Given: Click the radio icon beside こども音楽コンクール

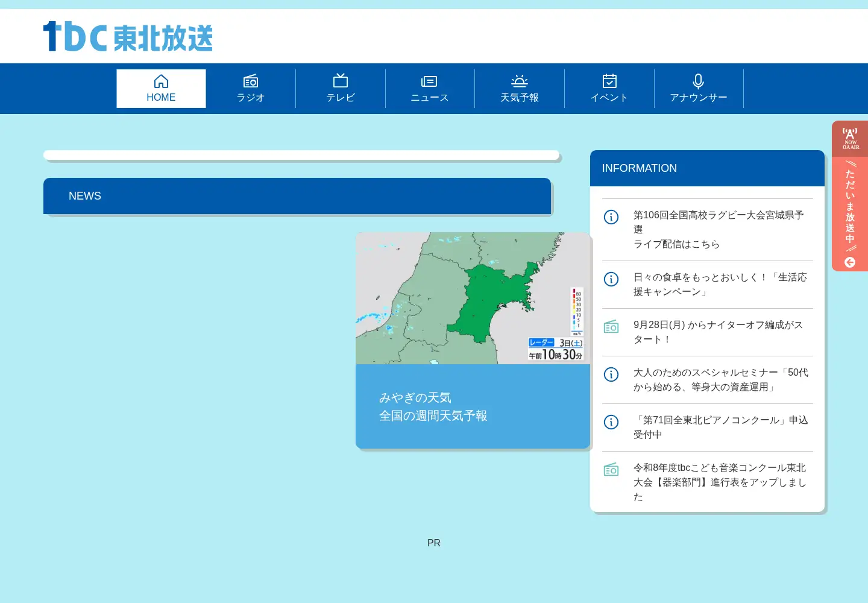Looking at the screenshot, I should [x=611, y=470].
